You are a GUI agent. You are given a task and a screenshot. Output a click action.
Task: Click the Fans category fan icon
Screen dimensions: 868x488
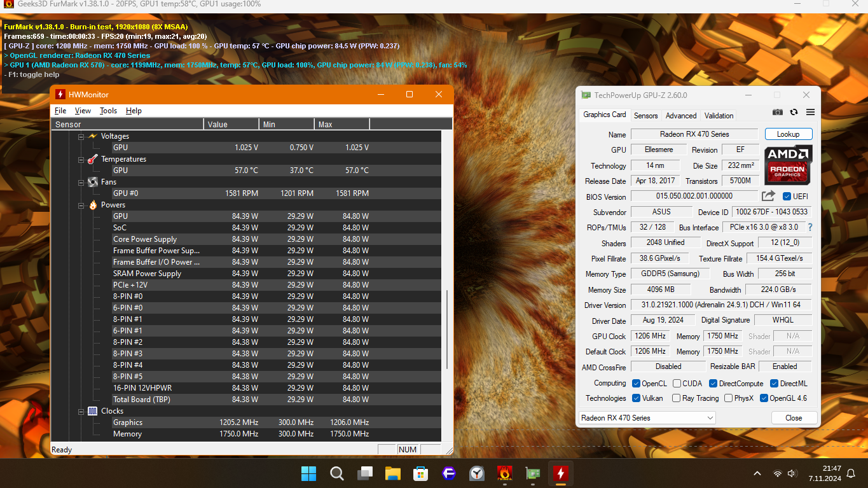click(93, 182)
